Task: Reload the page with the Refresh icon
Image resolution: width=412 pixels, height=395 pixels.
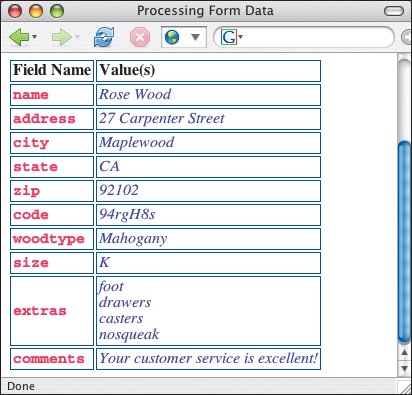Action: pyautogui.click(x=104, y=37)
